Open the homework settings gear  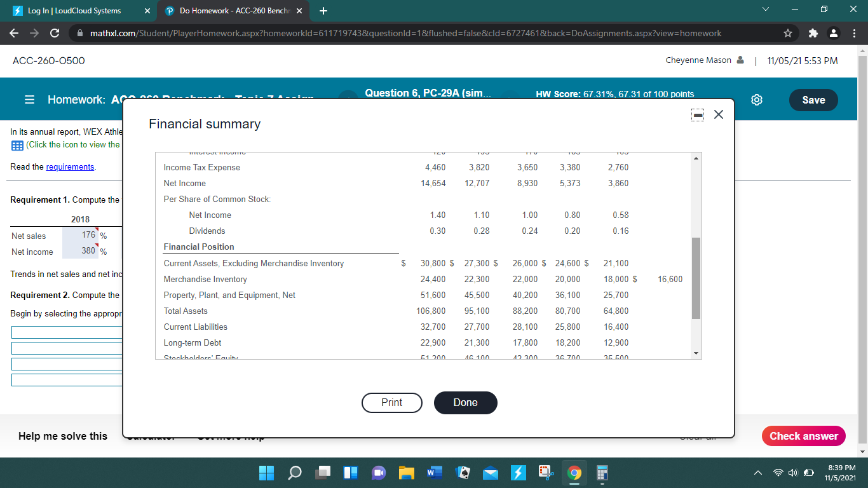(756, 100)
